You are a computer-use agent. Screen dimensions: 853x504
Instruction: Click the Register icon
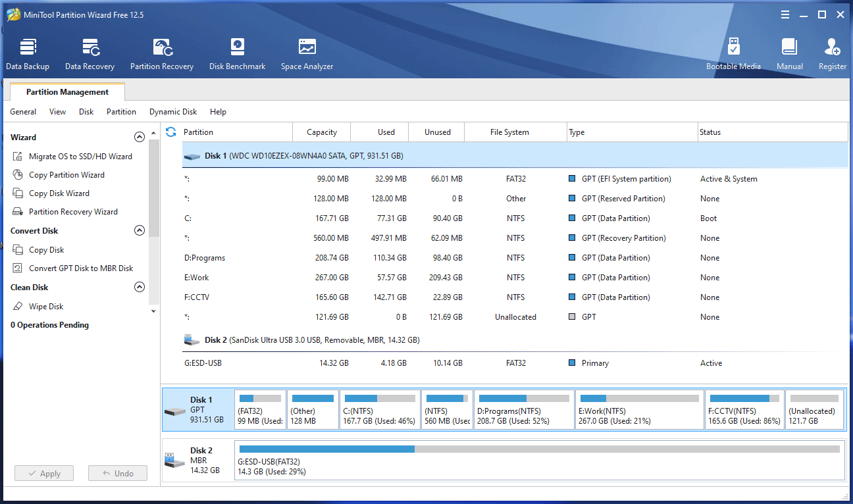click(832, 47)
